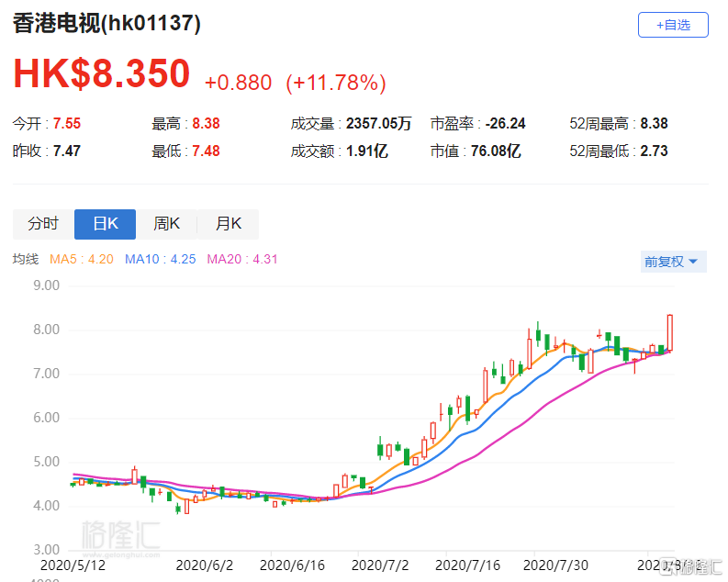Open the 月K monthly chart tab
The height and width of the screenshot is (582, 728).
click(x=228, y=224)
